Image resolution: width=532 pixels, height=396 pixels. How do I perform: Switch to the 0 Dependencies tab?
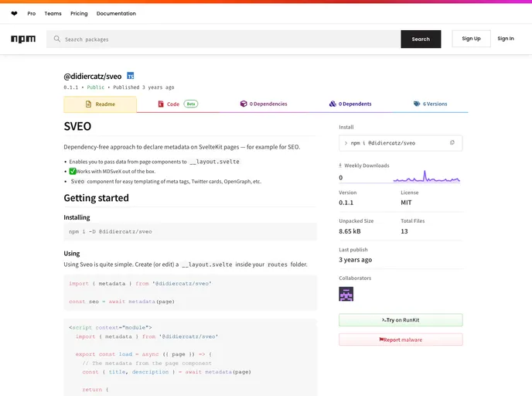[x=264, y=104]
